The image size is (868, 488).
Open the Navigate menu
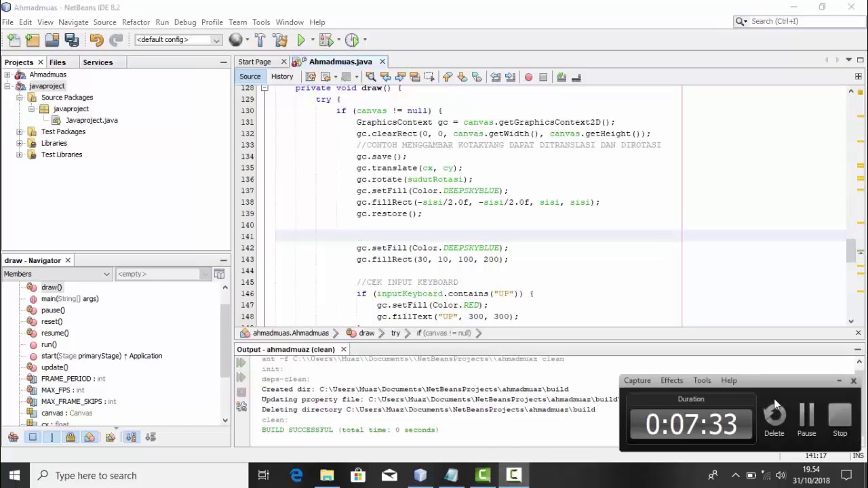[73, 22]
